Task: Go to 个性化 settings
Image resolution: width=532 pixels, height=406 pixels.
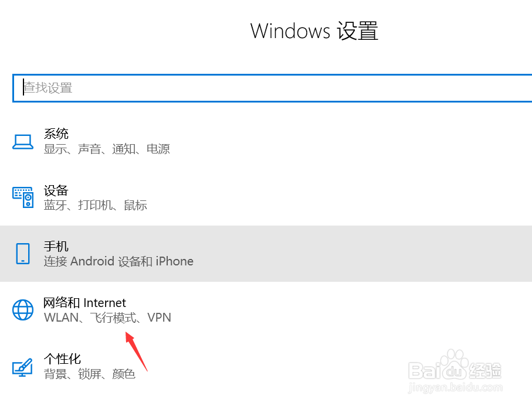Action: pos(62,359)
